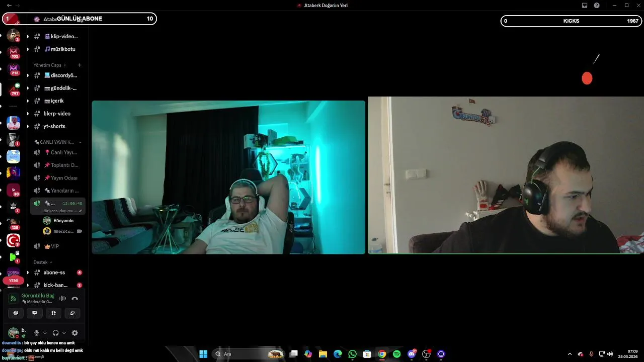This screenshot has width=644, height=362.
Task: Collapse the Yönetim Caps category
Action: (x=49, y=65)
